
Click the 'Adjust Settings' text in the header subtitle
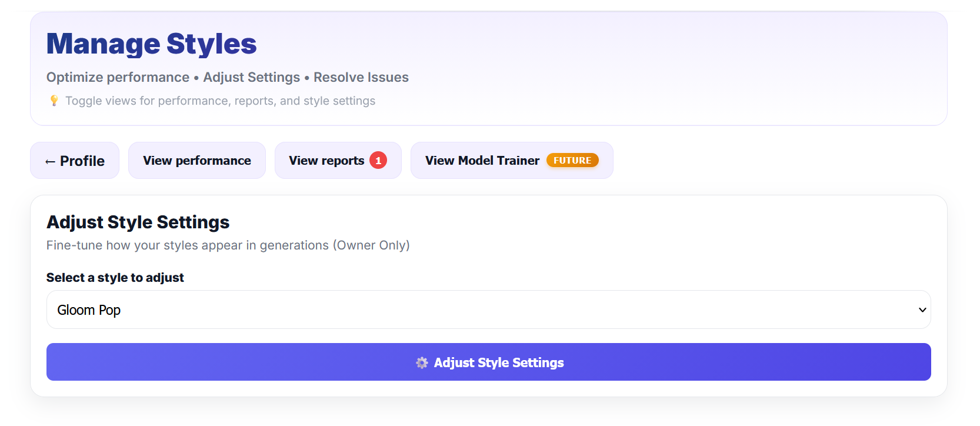click(x=252, y=77)
